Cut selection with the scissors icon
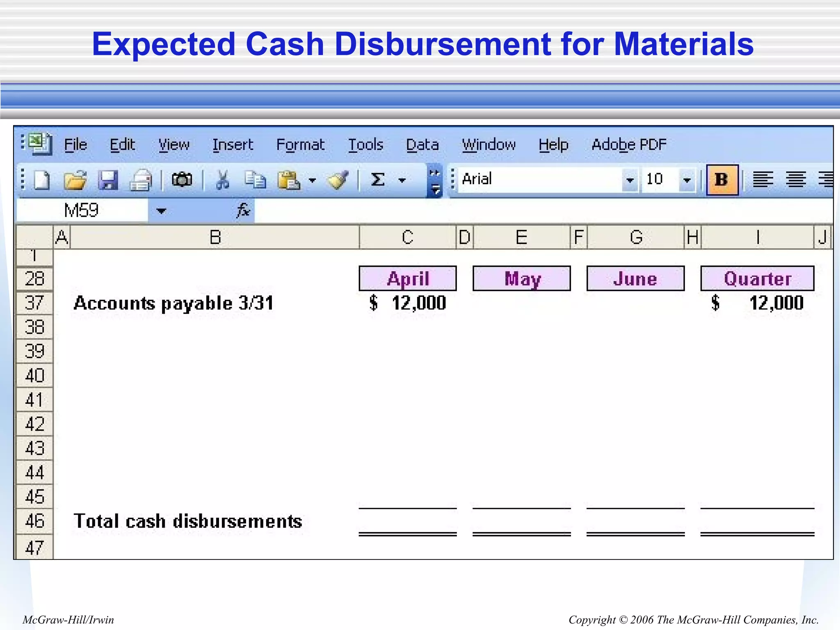This screenshot has height=630, width=840. (223, 180)
